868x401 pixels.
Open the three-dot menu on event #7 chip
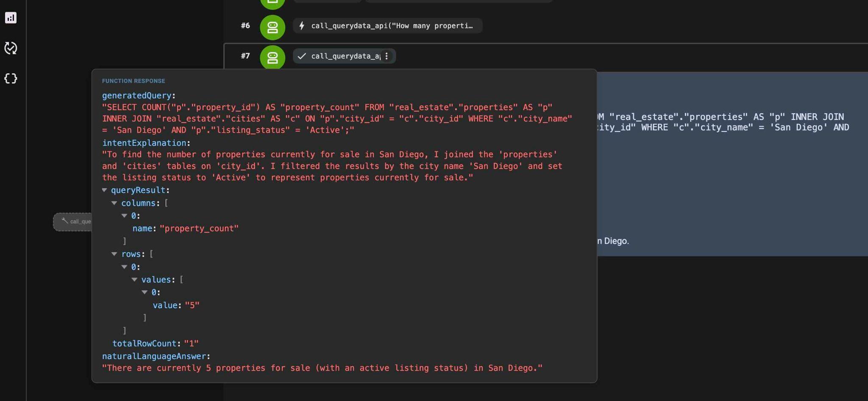pos(387,56)
